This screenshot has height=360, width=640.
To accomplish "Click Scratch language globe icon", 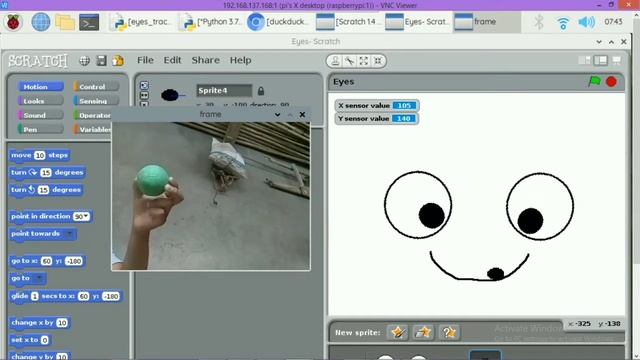I will click(84, 61).
